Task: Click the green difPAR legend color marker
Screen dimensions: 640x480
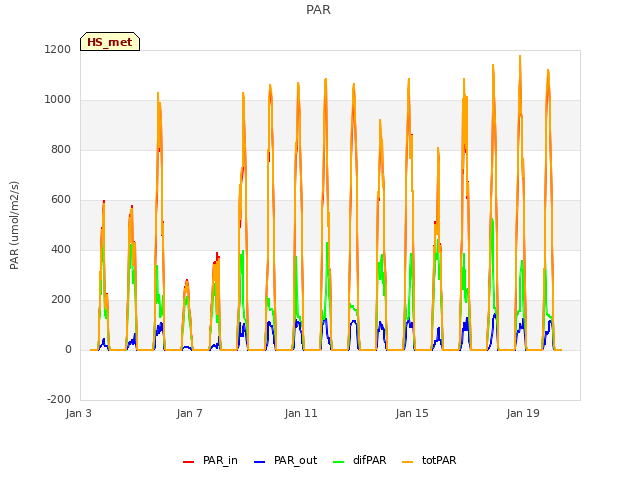Action: click(339, 462)
